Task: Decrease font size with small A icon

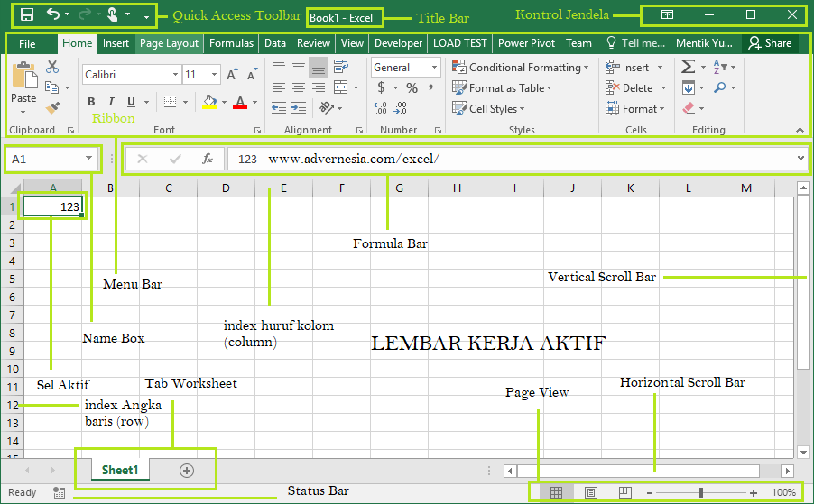Action: (253, 74)
